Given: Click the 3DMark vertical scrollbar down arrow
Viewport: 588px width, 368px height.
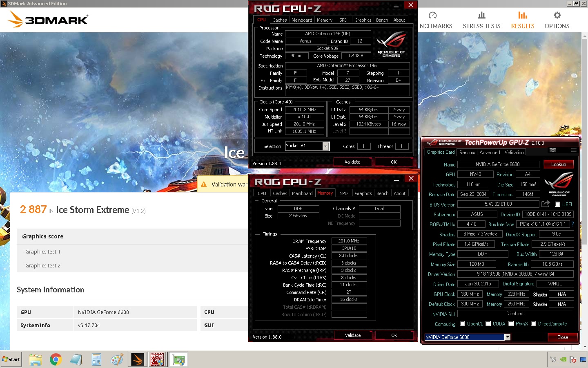Looking at the screenshot, I should pos(585,347).
